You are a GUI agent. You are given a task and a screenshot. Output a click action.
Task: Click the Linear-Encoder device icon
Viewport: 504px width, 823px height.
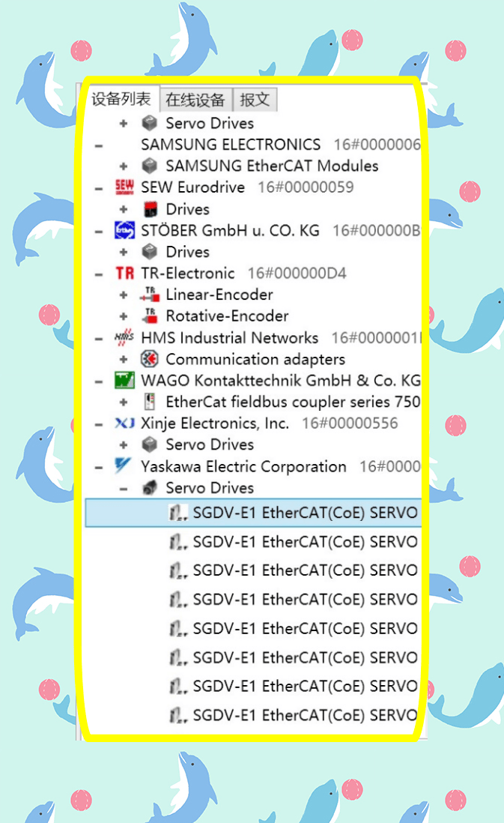pyautogui.click(x=150, y=295)
